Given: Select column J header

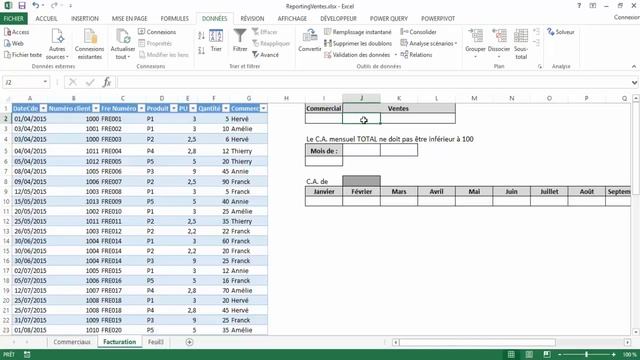Looking at the screenshot, I should [x=361, y=98].
